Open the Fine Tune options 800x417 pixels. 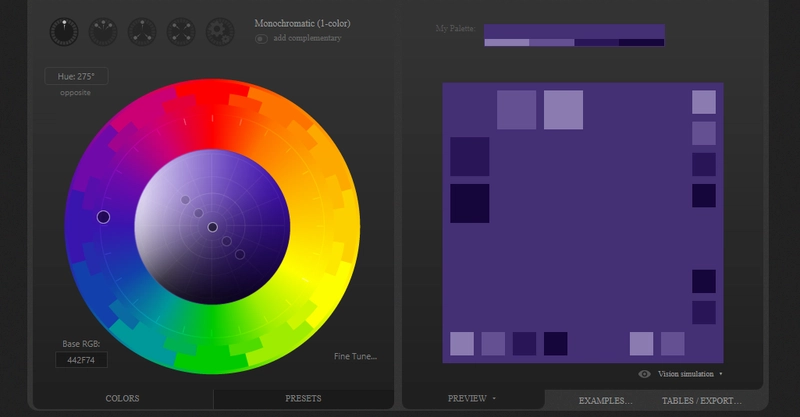[355, 356]
